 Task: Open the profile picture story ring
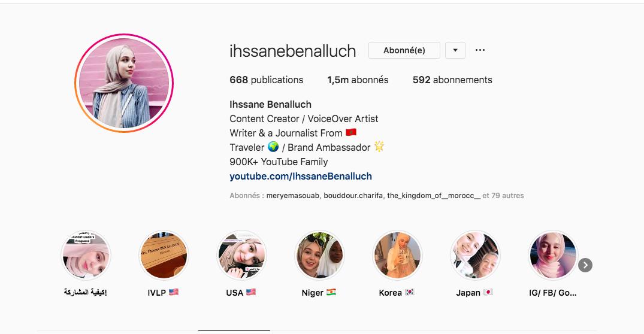coord(124,83)
